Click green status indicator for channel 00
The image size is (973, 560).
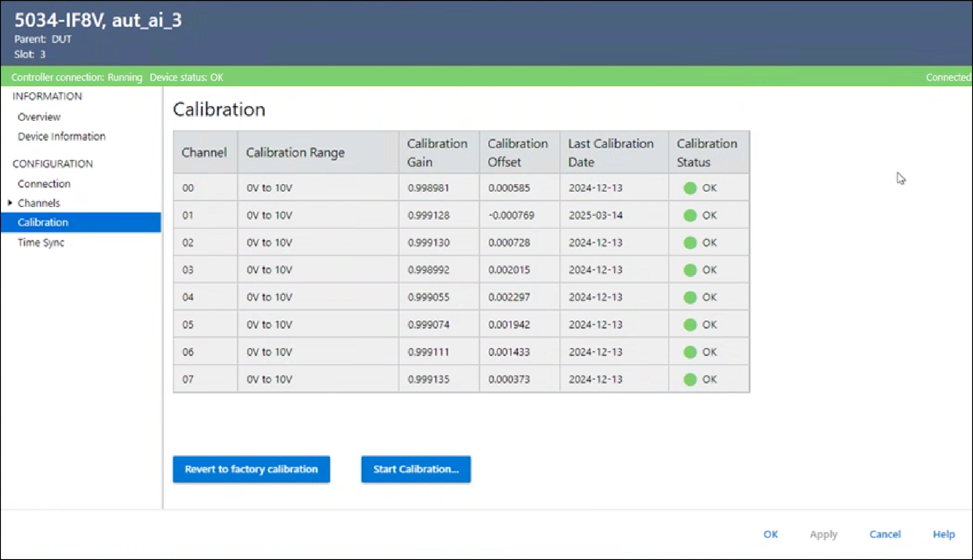coord(690,188)
